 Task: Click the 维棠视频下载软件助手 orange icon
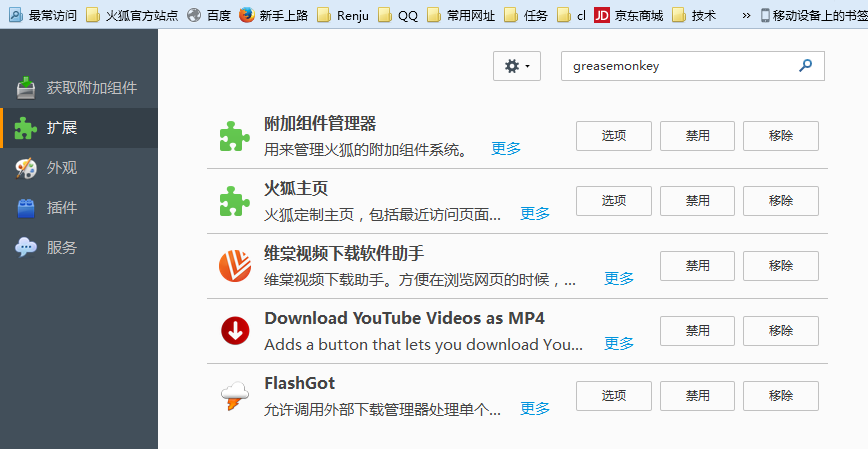[235, 266]
